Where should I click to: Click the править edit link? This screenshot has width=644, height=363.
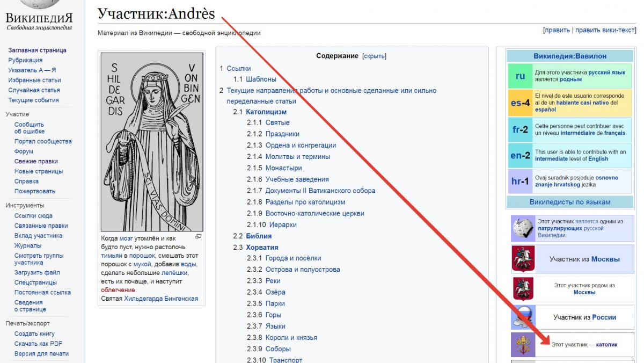[x=557, y=30]
